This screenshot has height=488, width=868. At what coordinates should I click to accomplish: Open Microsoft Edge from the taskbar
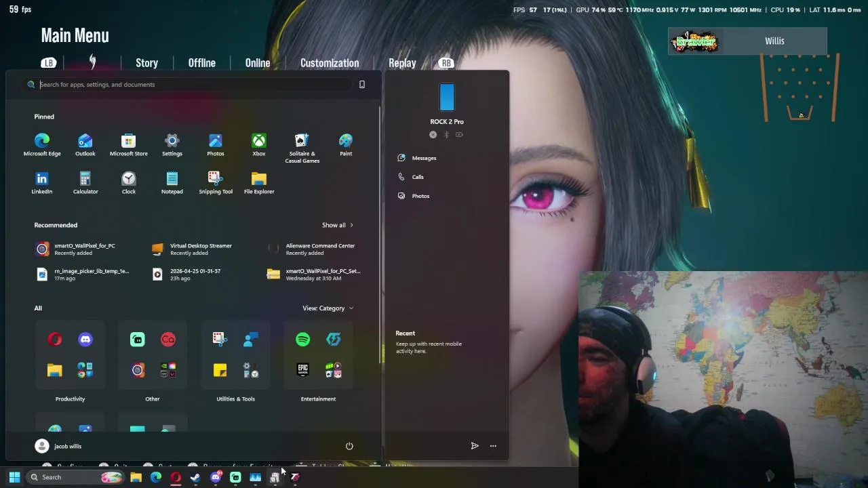[x=156, y=477]
